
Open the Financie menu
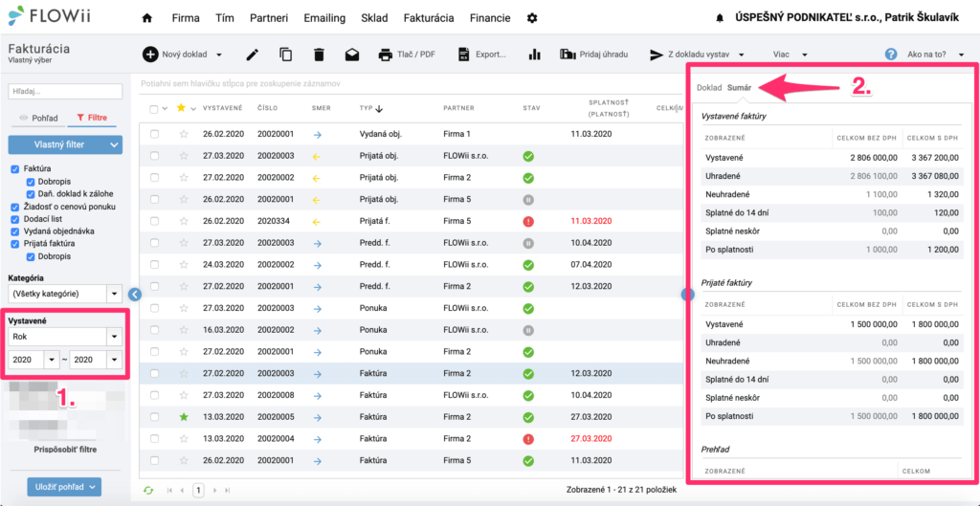(491, 18)
